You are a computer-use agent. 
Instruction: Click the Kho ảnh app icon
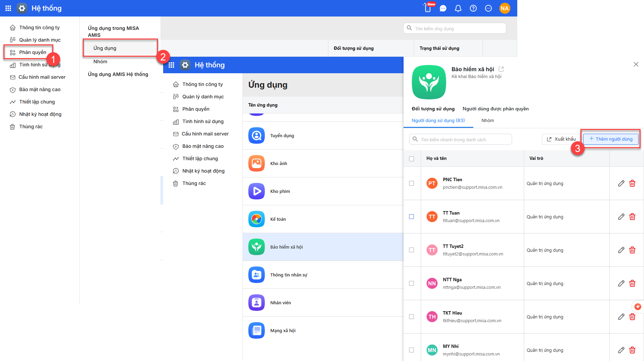click(x=257, y=163)
